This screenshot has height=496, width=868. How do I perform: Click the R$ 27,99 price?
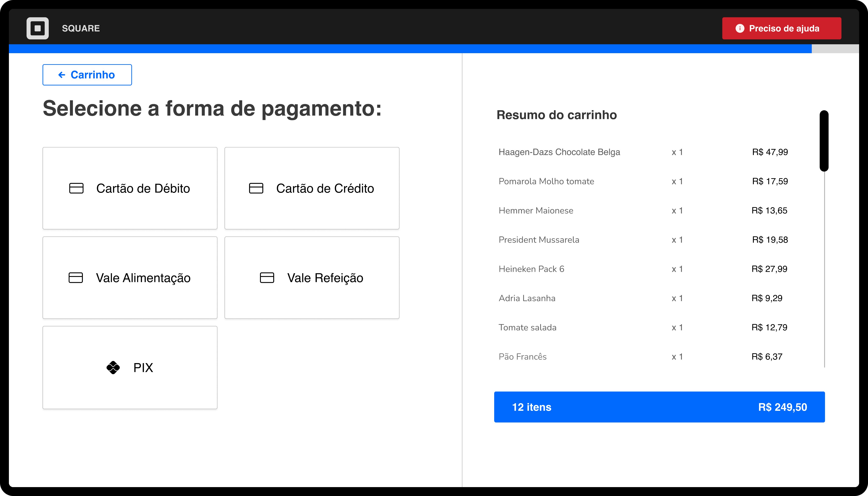pyautogui.click(x=769, y=269)
